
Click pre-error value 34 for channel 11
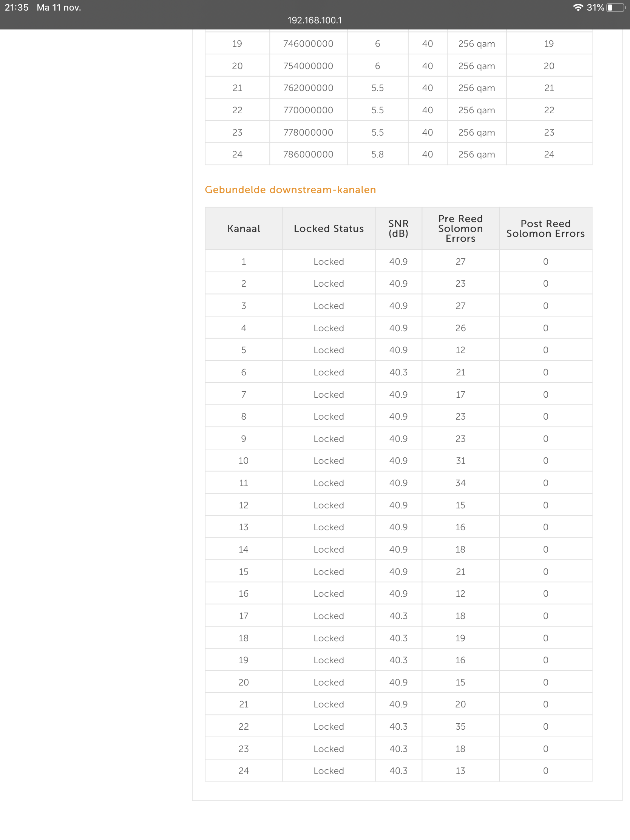pos(460,483)
